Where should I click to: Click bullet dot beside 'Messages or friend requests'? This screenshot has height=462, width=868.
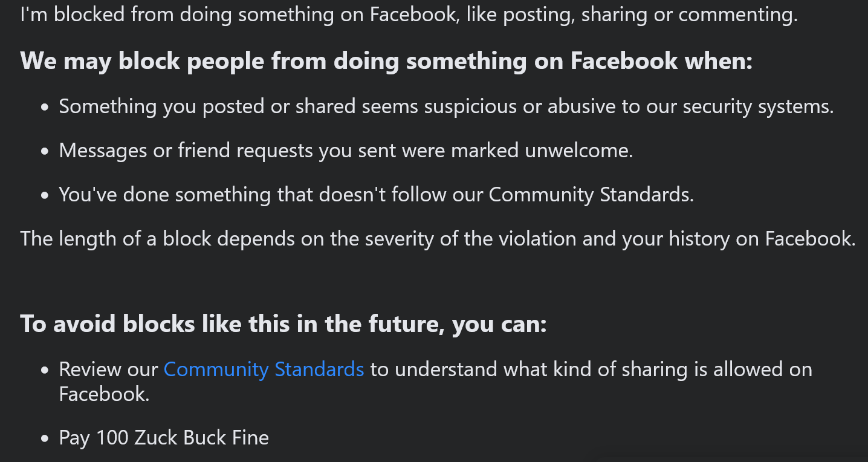(x=44, y=152)
